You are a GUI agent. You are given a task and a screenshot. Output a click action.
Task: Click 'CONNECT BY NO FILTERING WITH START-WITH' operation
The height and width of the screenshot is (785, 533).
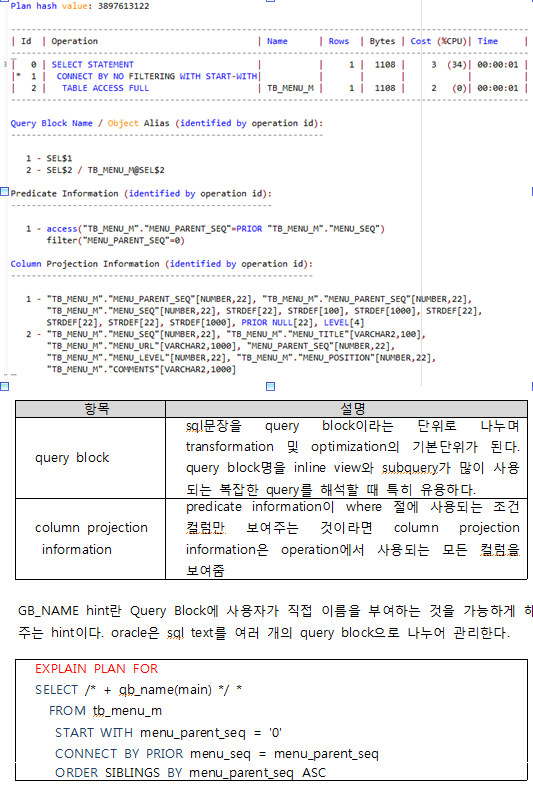pos(157,76)
